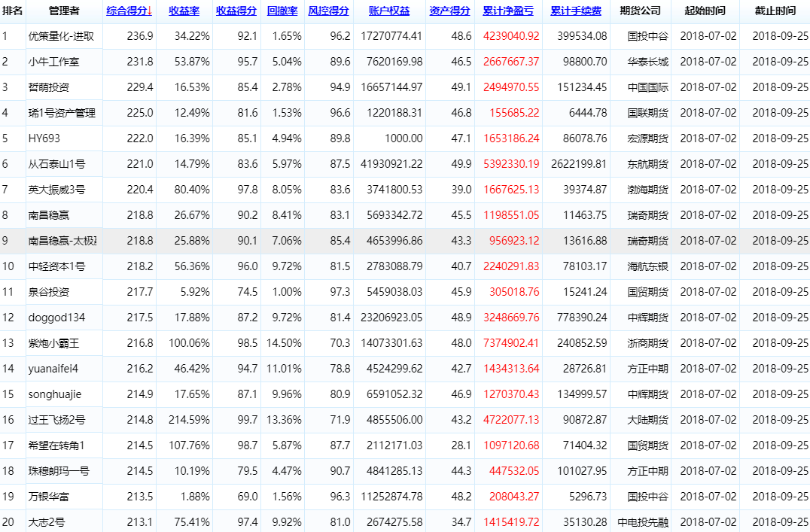Select manager 瑞1号资产管理
810x532 pixels.
[62, 113]
